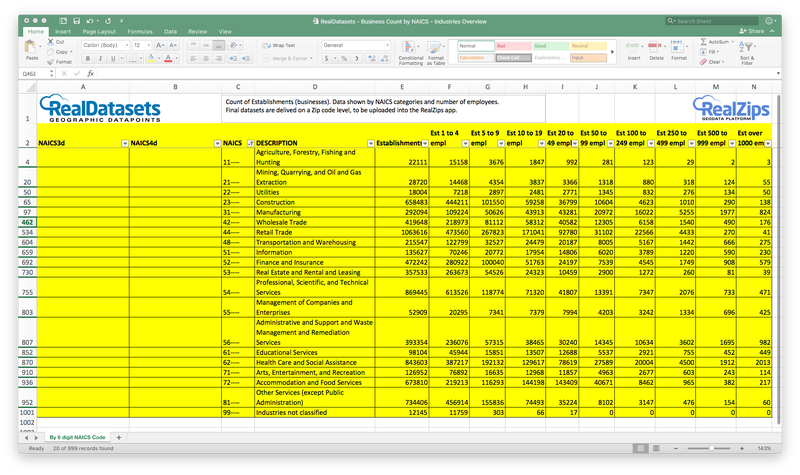Open the Formulas ribbon tab

[x=139, y=31]
